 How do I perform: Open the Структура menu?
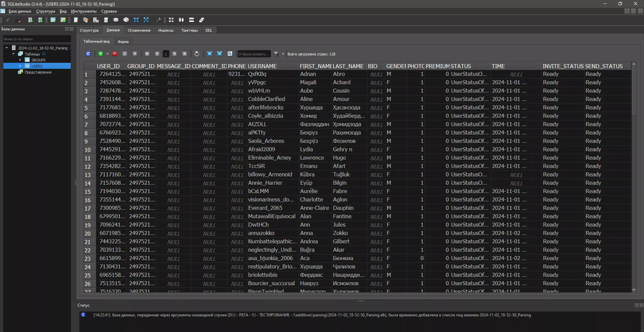coord(45,11)
